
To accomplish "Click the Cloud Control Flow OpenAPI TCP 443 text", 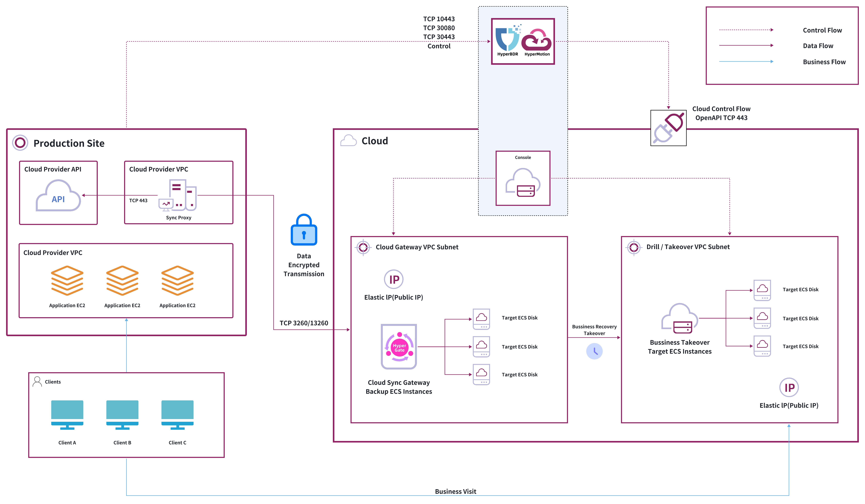I will pos(721,113).
